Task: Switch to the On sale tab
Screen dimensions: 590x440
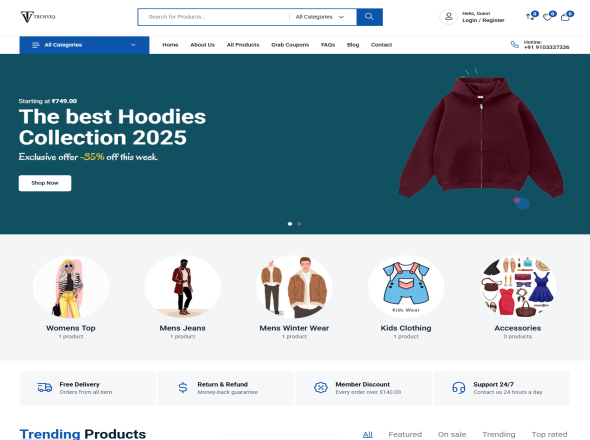Action: 452,434
